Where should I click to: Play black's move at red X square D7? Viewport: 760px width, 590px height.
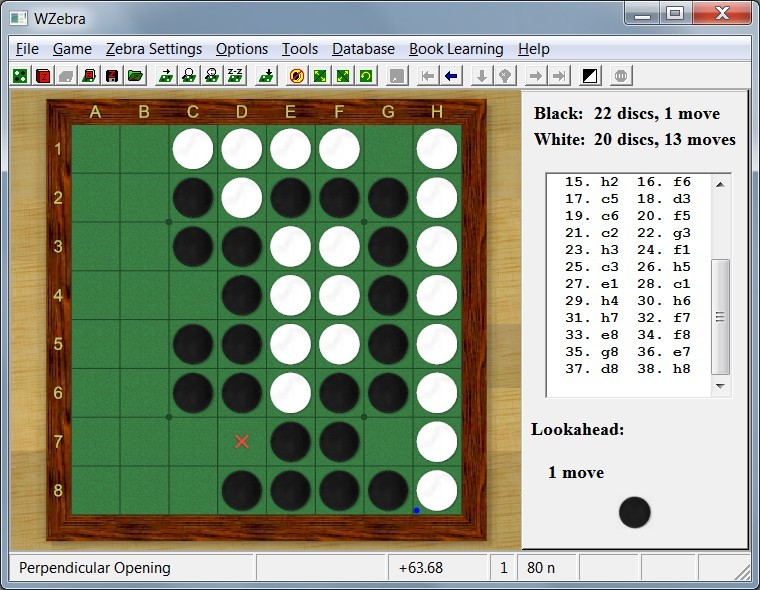click(x=242, y=442)
